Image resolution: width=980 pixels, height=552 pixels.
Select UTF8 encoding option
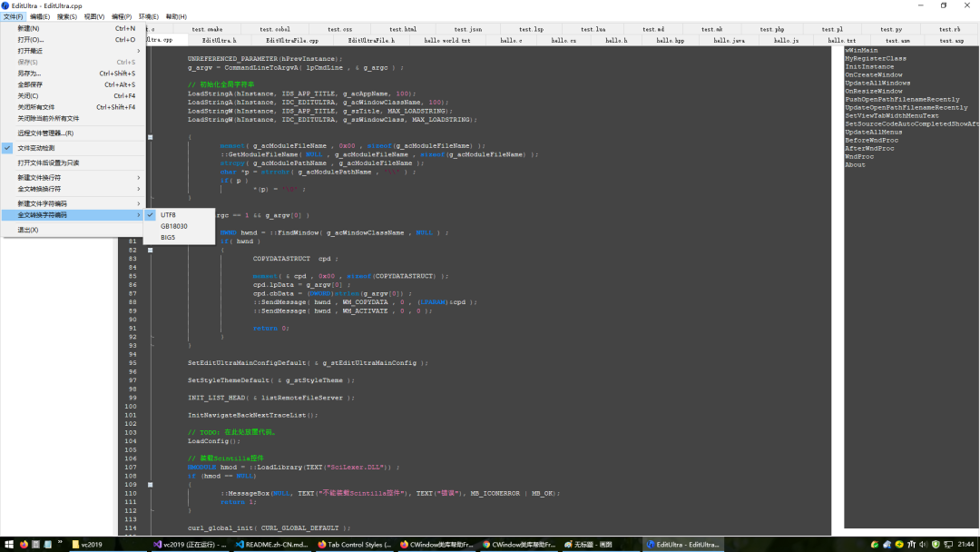[x=180, y=215]
